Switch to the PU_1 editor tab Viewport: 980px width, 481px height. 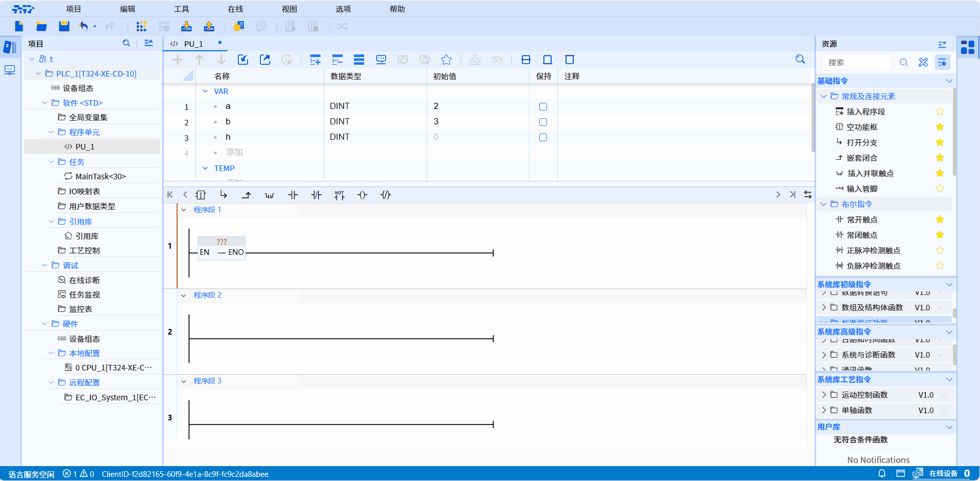click(193, 44)
